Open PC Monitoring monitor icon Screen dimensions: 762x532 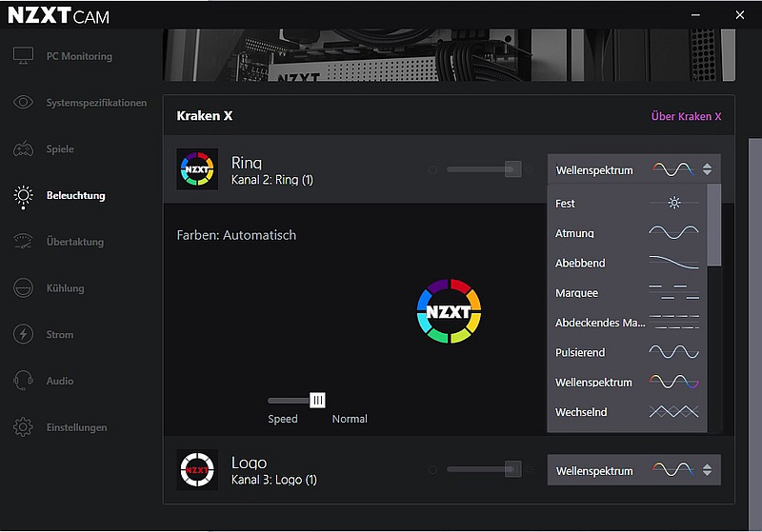click(x=23, y=55)
